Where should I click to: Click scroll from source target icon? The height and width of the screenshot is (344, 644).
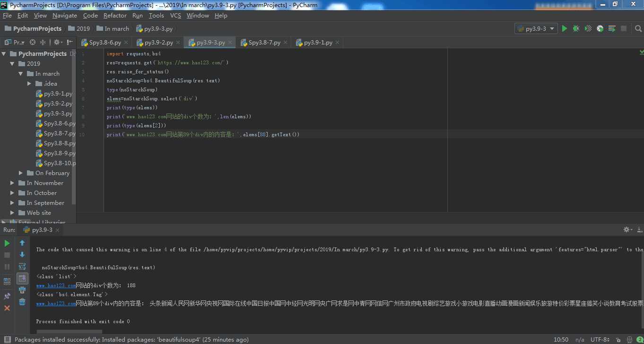click(33, 42)
